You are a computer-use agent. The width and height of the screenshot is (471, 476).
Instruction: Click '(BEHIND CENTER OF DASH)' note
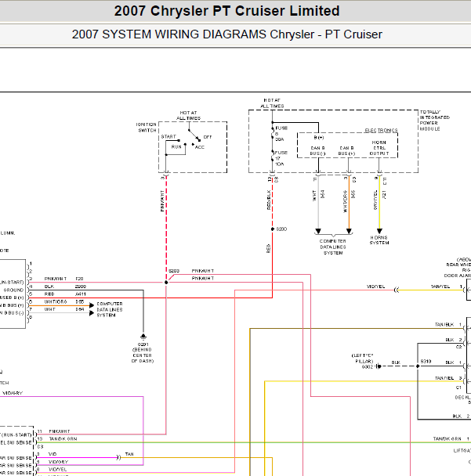(x=142, y=355)
